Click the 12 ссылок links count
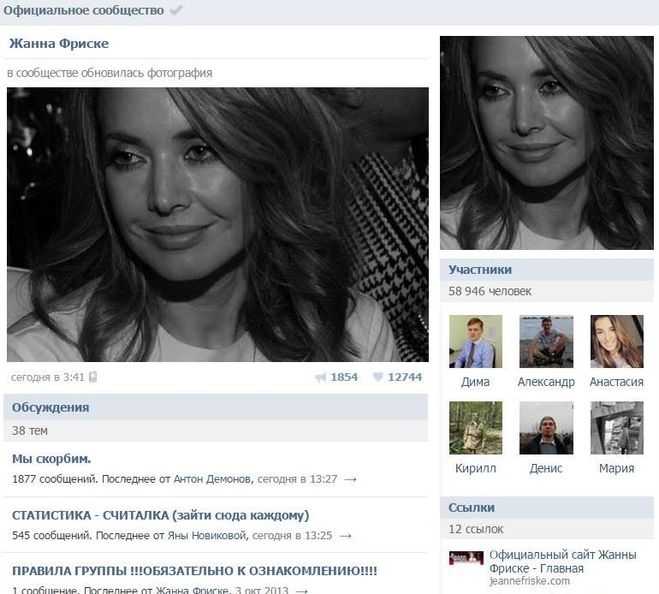Image resolution: width=659 pixels, height=594 pixels. [476, 529]
